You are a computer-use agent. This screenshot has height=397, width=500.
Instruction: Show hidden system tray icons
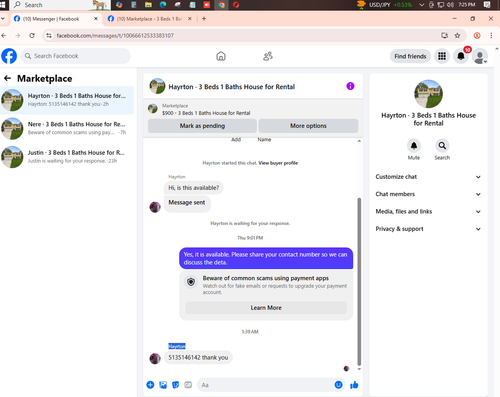click(x=422, y=5)
